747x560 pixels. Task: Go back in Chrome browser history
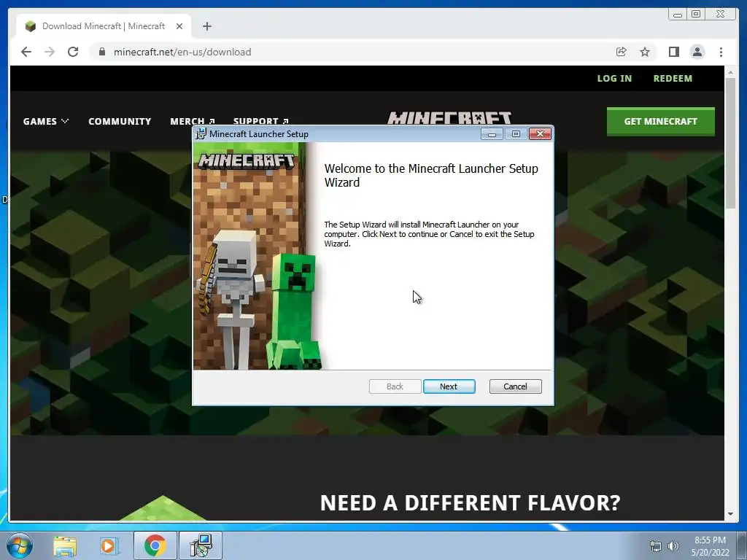26,52
